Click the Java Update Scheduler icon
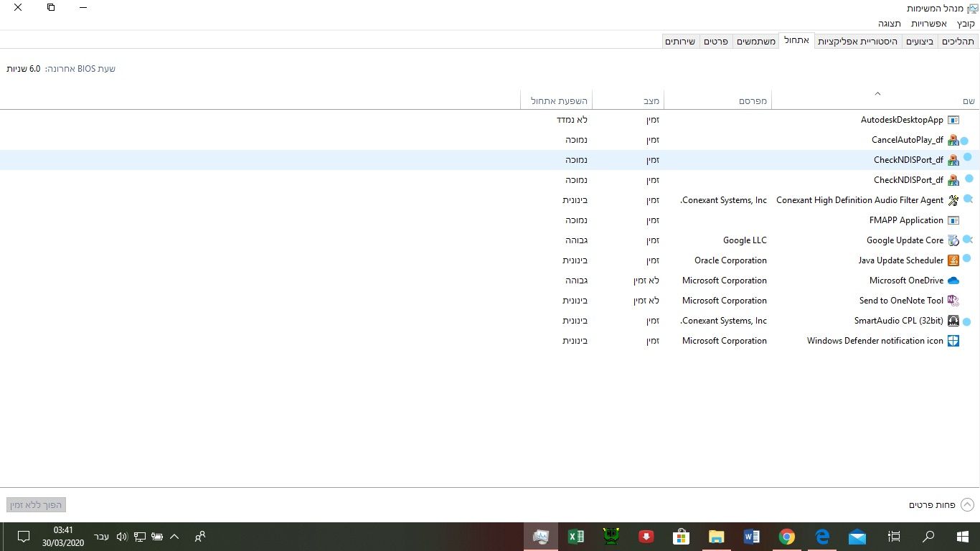Screen dimensions: 980x551 [x=953, y=260]
